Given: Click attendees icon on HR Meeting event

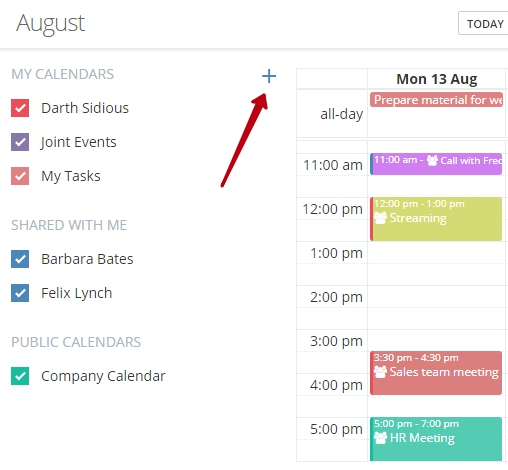Looking at the screenshot, I should [x=380, y=438].
